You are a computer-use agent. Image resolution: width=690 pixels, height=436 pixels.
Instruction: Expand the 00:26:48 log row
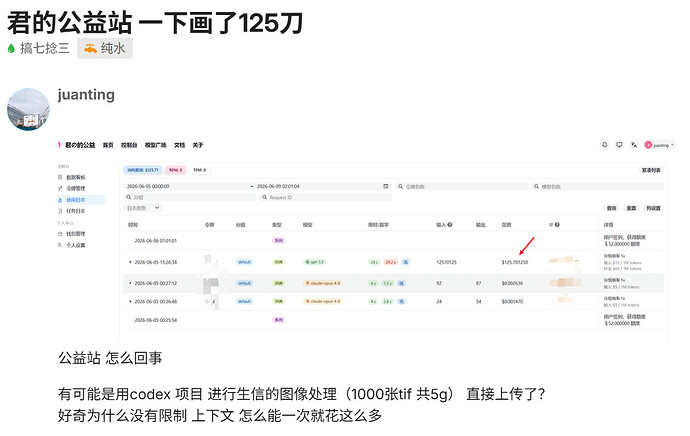[130, 301]
